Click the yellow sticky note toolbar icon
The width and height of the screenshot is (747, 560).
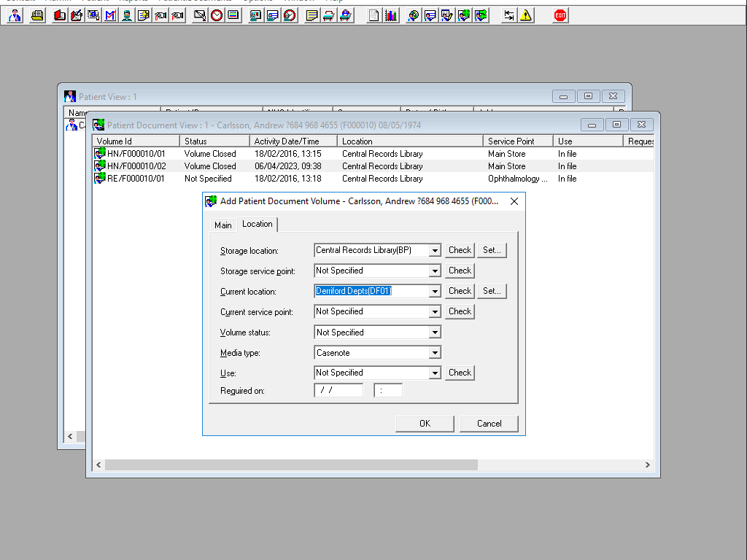click(x=311, y=16)
